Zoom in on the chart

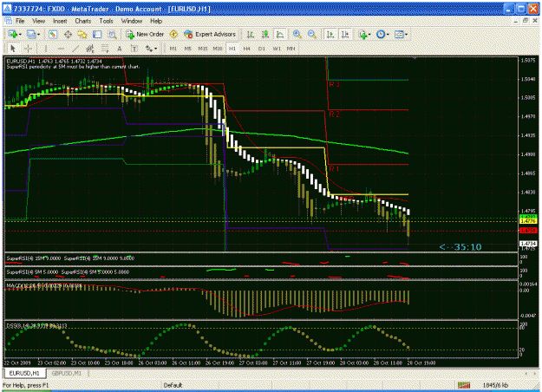(297, 34)
